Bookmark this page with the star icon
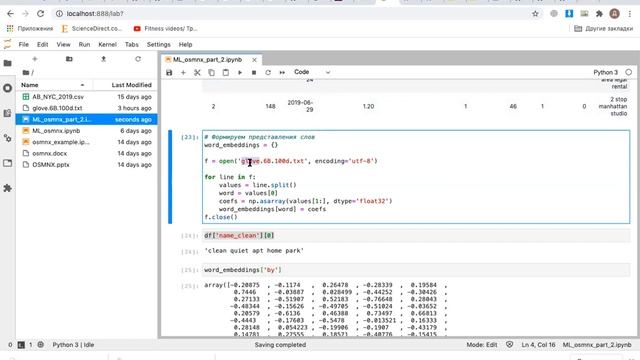Screen dimensions: 640x360 pyautogui.click(x=535, y=13)
